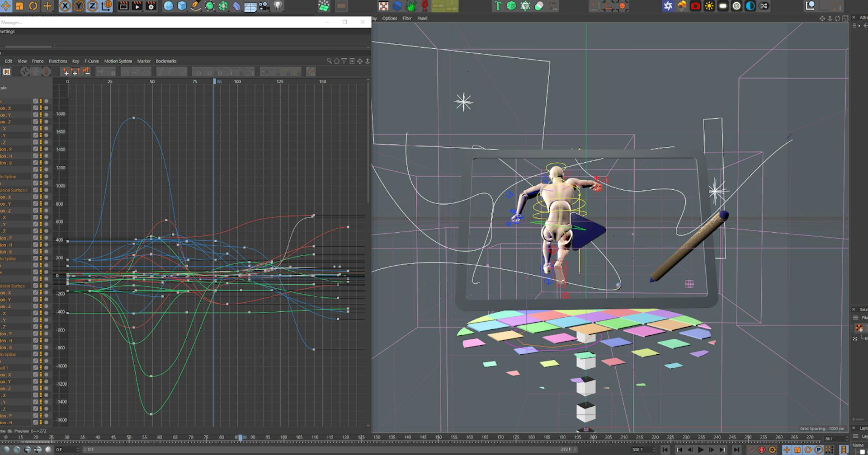Viewport: 868px width, 455px height.
Task: Open the Bookmarks menu in timeline
Action: pos(166,61)
